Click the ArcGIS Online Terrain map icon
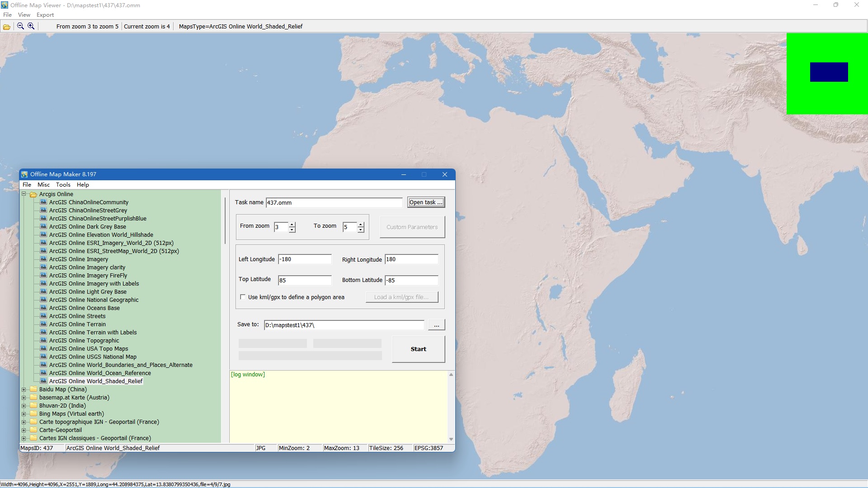This screenshot has height=488, width=868. (x=43, y=324)
